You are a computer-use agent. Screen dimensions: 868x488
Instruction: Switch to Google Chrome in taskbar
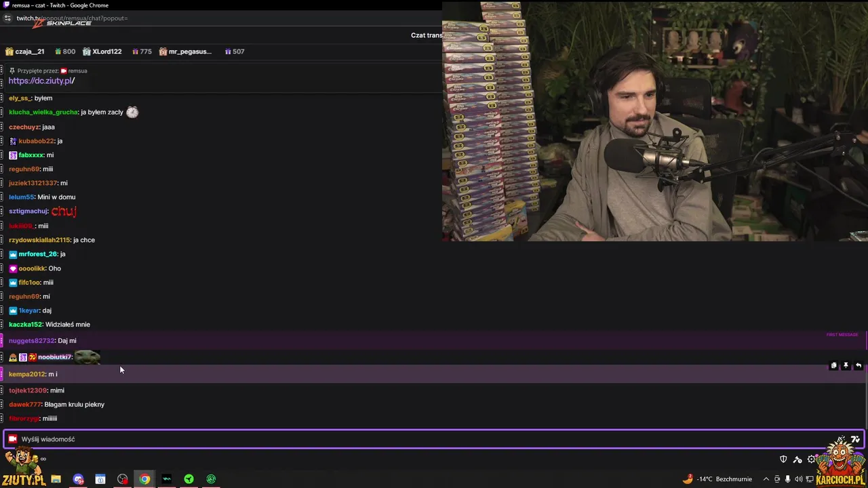pos(144,479)
